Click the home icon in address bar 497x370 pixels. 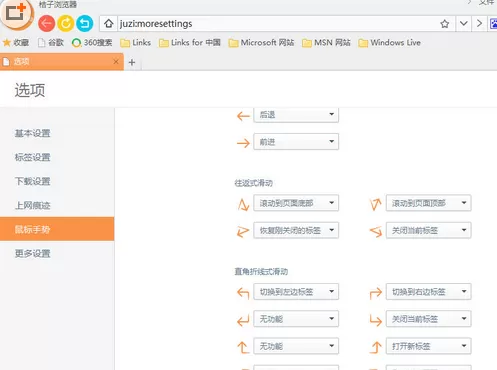tap(108, 24)
